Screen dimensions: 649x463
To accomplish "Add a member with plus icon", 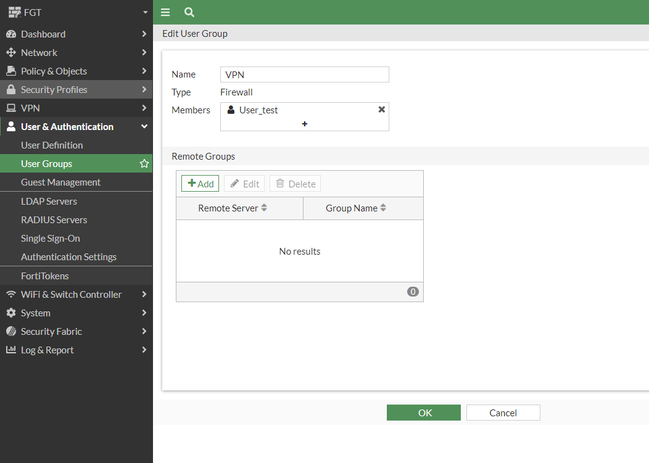I will [304, 123].
